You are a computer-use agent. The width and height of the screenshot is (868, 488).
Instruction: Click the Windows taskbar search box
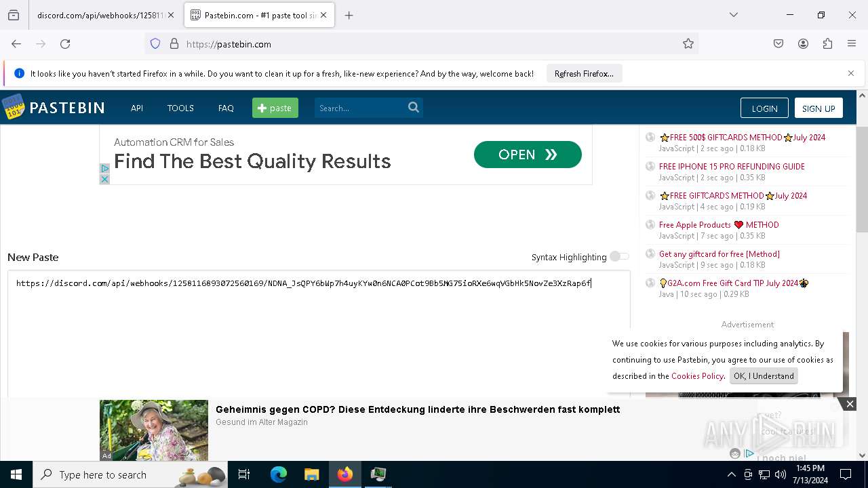pyautogui.click(x=130, y=474)
